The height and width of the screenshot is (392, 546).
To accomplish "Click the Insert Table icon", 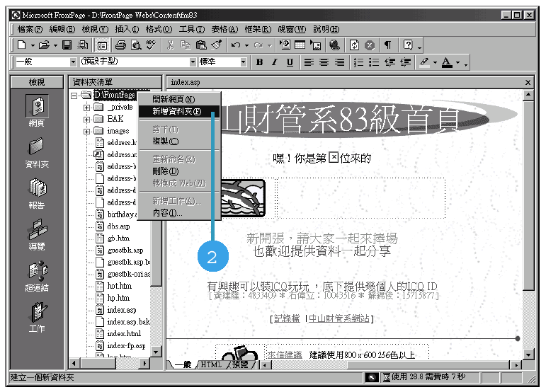I will [x=300, y=45].
